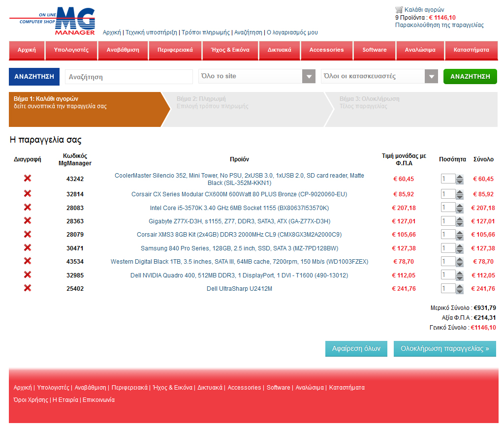Adjust quantity spinner for CoolerMaster Silencio

460,179
